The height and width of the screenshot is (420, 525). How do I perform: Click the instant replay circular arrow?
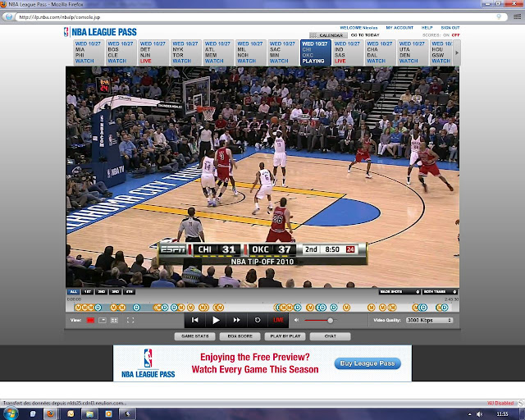(258, 320)
